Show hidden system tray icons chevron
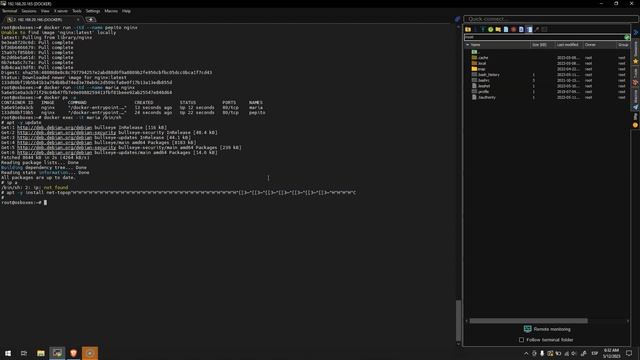 526,353
